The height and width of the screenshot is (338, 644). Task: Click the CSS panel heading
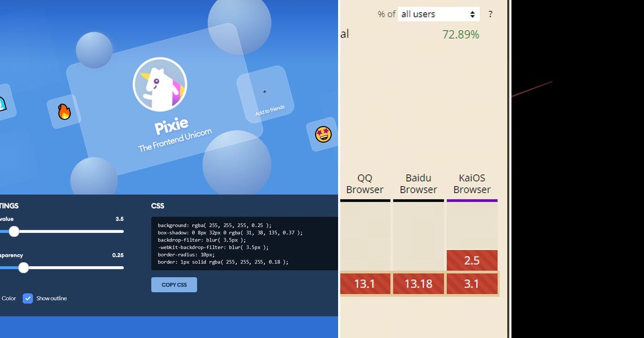156,205
